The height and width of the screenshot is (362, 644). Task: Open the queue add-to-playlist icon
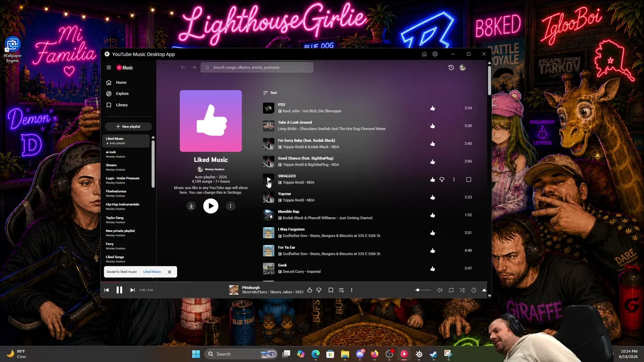coord(341,290)
